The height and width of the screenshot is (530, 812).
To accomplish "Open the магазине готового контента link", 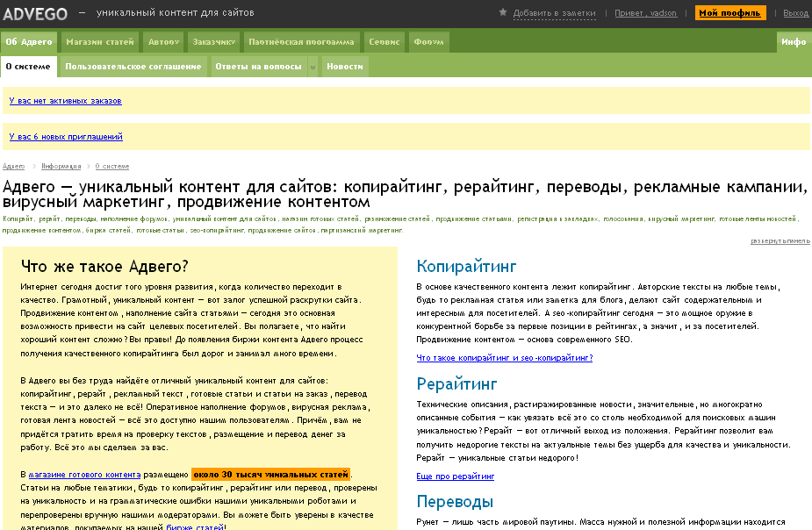I will [x=84, y=475].
